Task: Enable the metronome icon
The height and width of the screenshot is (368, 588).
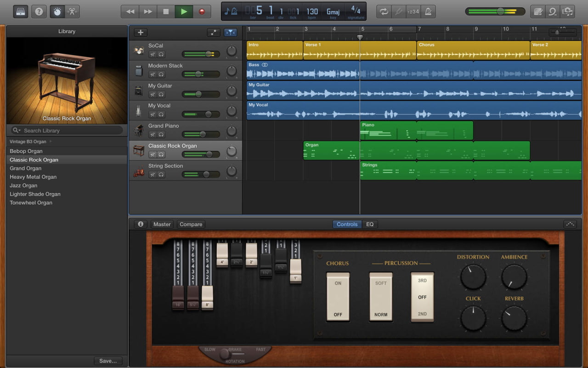Action: (428, 12)
